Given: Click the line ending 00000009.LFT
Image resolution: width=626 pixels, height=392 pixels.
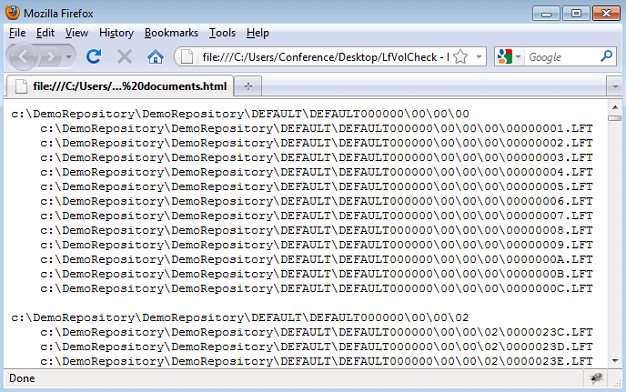Looking at the screenshot, I should 317,245.
